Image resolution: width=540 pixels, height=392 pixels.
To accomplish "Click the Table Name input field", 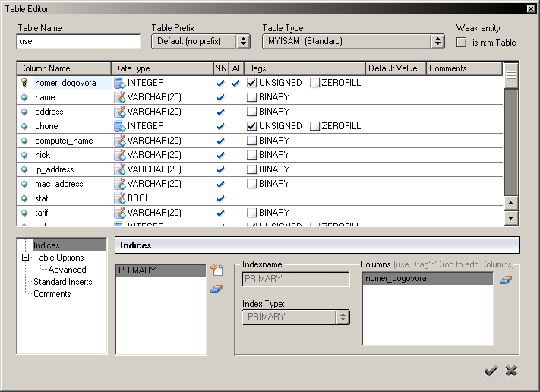I will tap(78, 41).
